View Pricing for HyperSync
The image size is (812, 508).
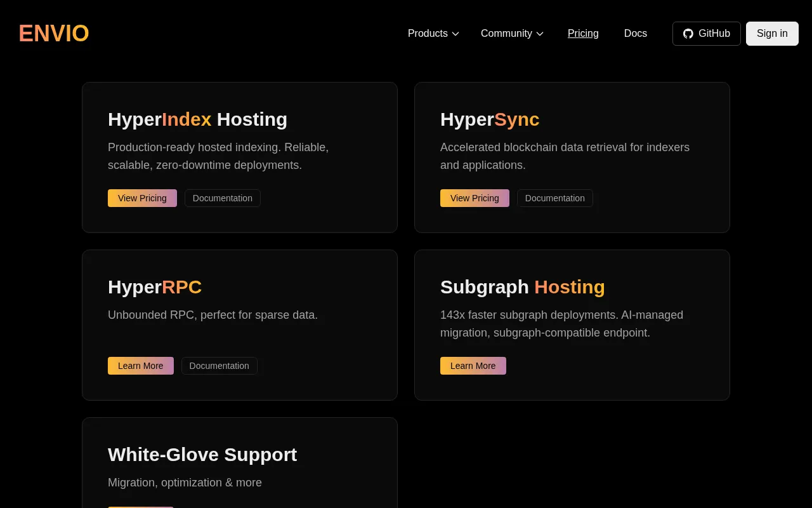[x=475, y=198]
